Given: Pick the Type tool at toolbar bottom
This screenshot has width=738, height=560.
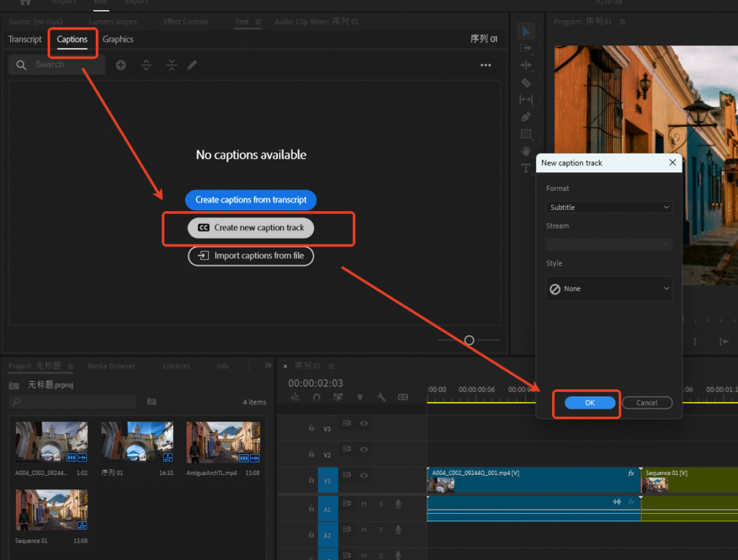Looking at the screenshot, I should (x=526, y=168).
